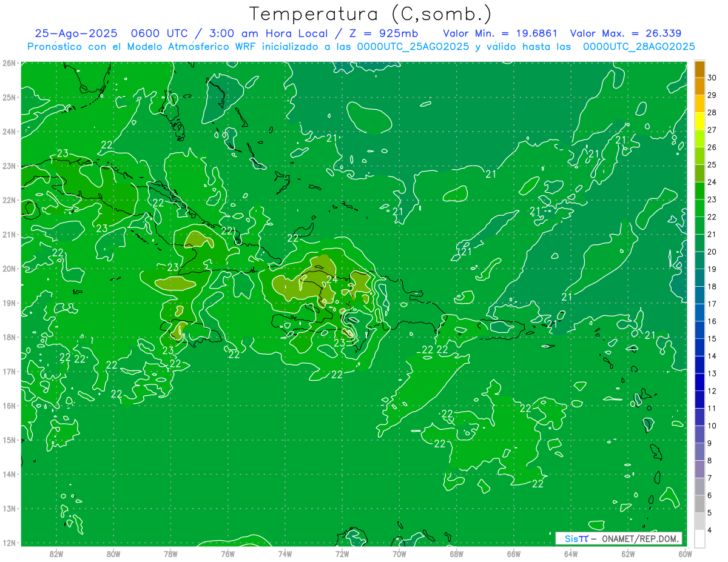Click the "16N" latitude axis label

(x=9, y=406)
